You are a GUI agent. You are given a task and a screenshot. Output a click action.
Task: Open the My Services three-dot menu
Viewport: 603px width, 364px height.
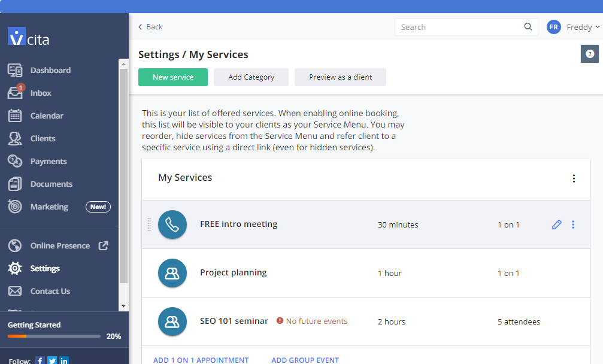(x=574, y=178)
